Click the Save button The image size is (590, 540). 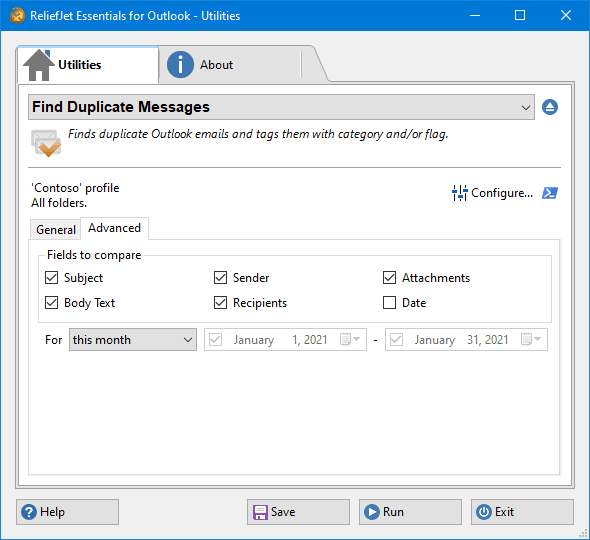(298, 512)
